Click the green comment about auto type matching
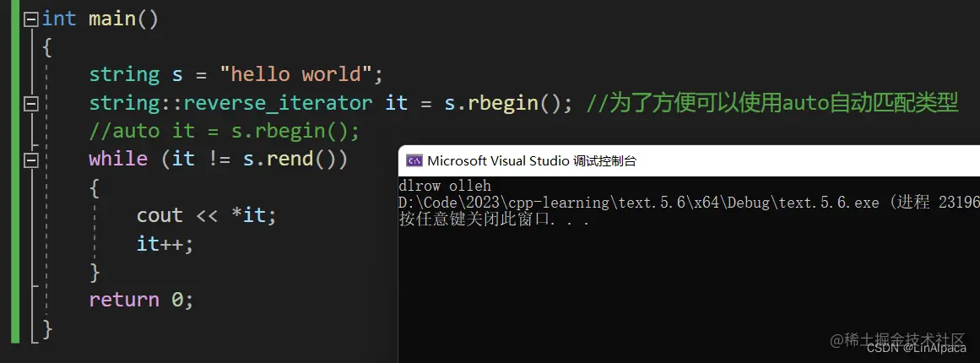This screenshot has height=363, width=980. 772,103
